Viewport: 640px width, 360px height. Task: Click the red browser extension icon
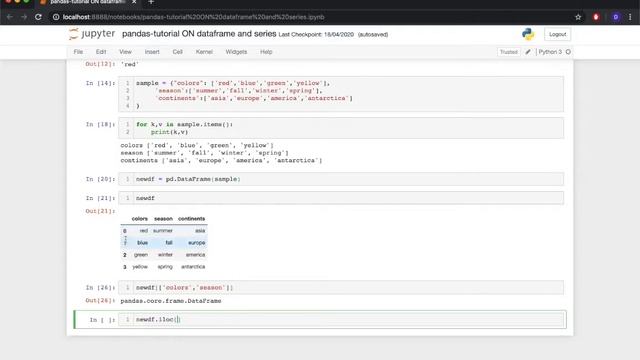(596, 17)
